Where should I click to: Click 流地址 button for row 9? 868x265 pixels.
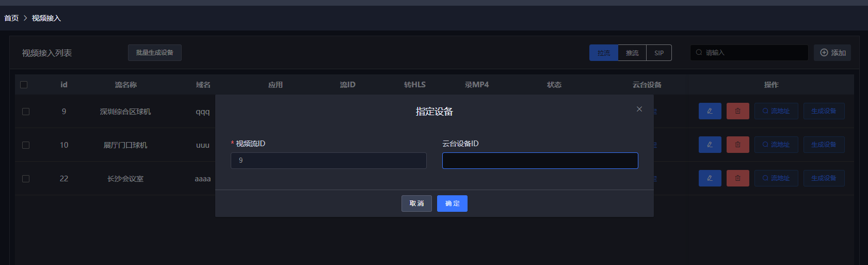pyautogui.click(x=776, y=111)
